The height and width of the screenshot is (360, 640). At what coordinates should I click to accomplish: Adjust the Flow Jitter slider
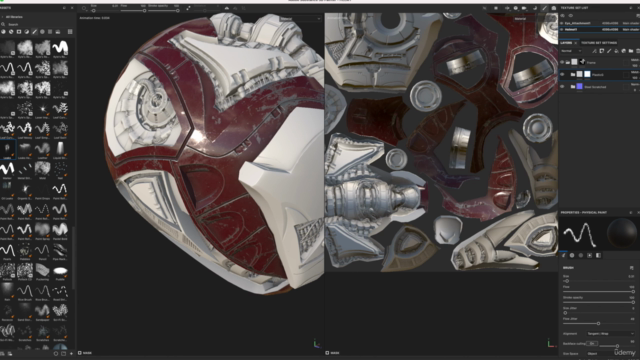pyautogui.click(x=598, y=323)
